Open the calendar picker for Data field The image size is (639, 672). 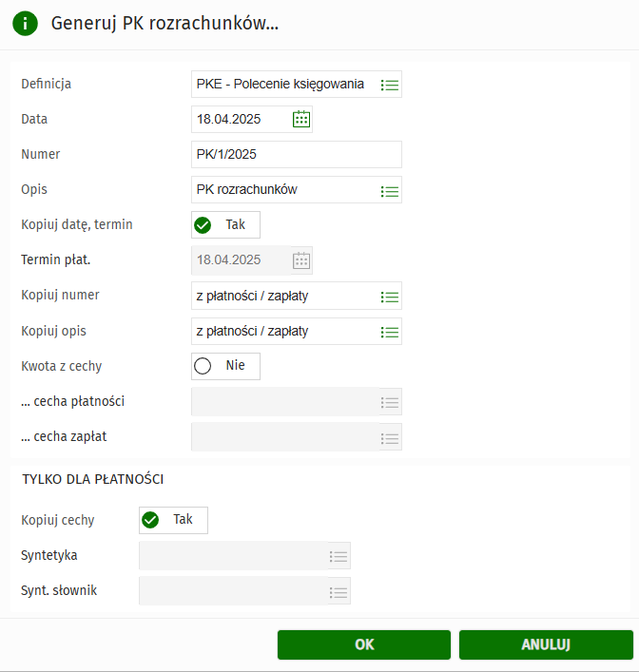click(x=300, y=119)
